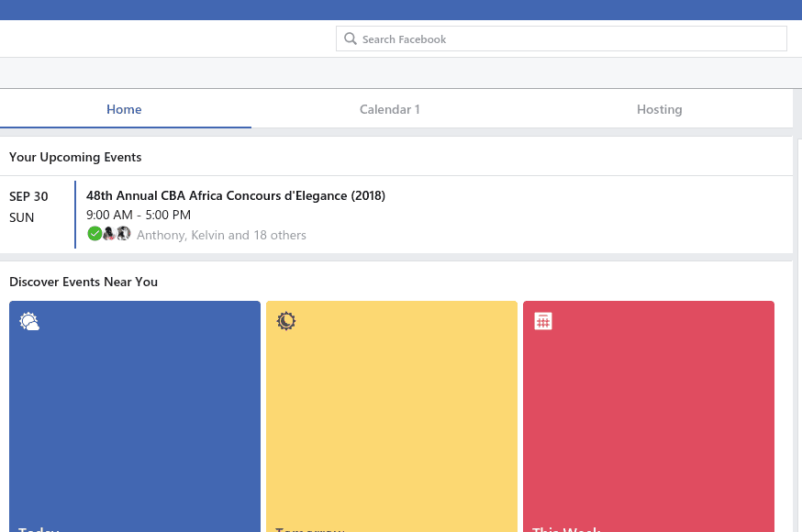Click the search magnifier icon

[x=350, y=39]
